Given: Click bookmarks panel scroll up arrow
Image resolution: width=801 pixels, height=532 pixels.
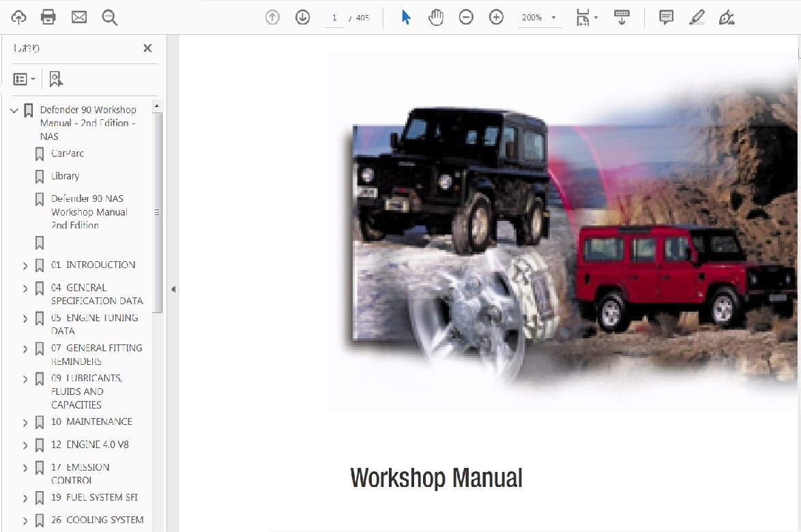Looking at the screenshot, I should 157,106.
